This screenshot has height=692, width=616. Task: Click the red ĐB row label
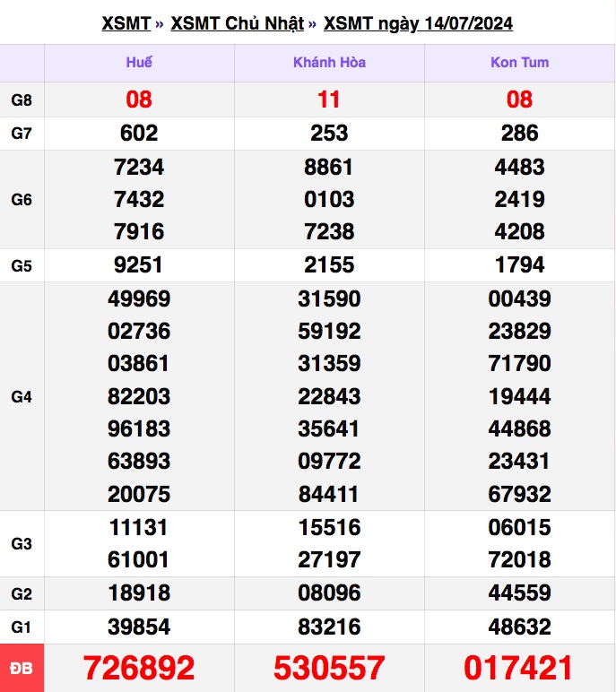tap(22, 668)
